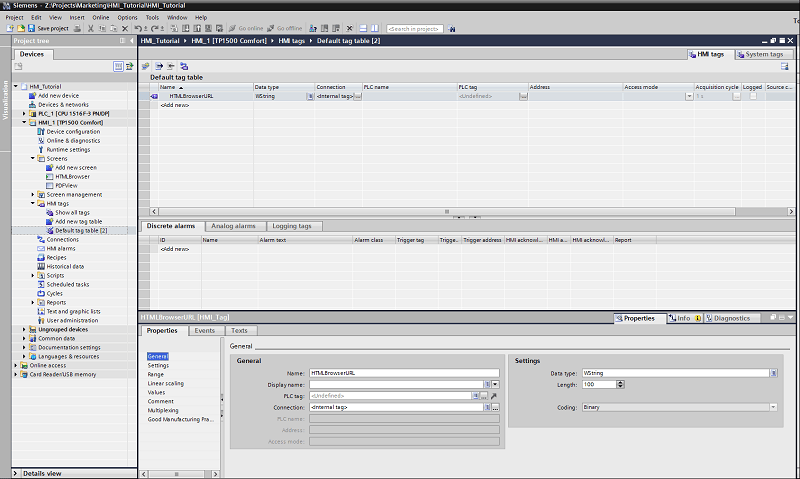Image resolution: width=800 pixels, height=479 pixels.
Task: Switch to the Analog alarms tab
Action: 233,226
